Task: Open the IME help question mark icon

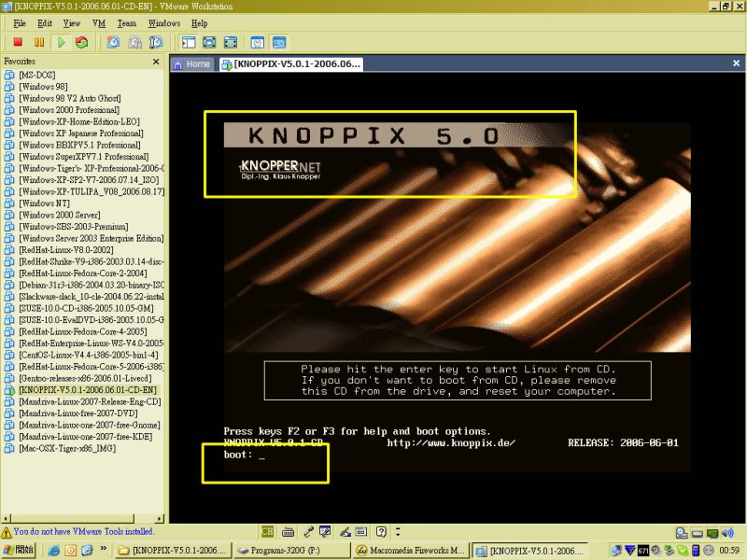Action: 381,531
